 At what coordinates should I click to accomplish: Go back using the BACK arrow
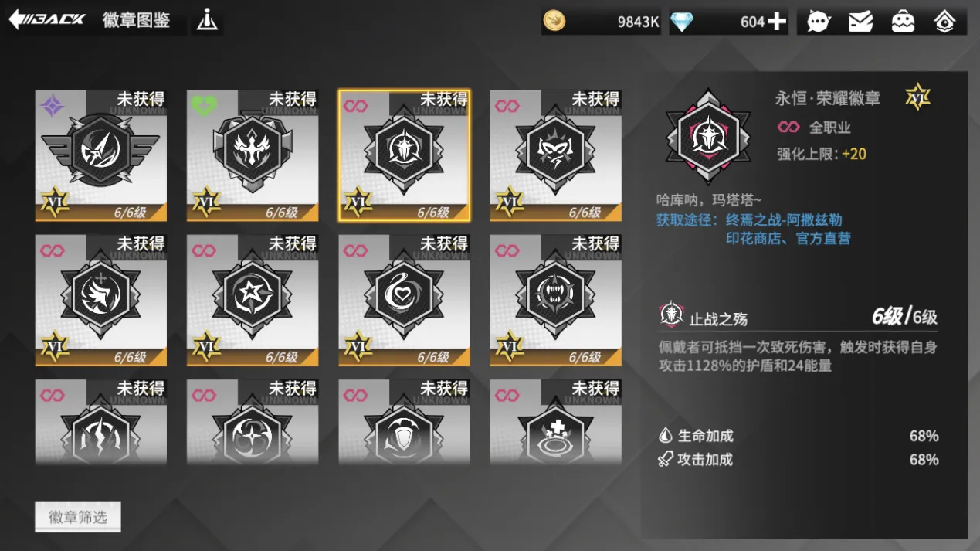pyautogui.click(x=47, y=19)
